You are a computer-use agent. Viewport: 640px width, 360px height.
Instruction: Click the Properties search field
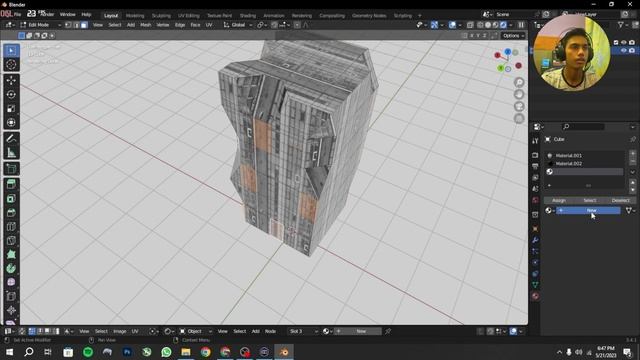point(583,127)
